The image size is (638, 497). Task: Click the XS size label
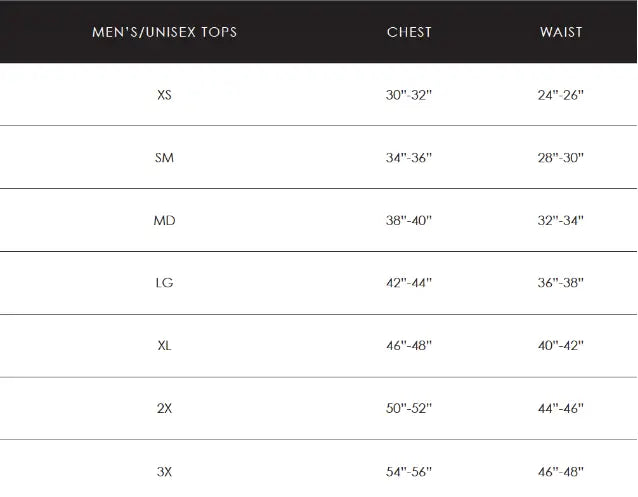pos(165,95)
